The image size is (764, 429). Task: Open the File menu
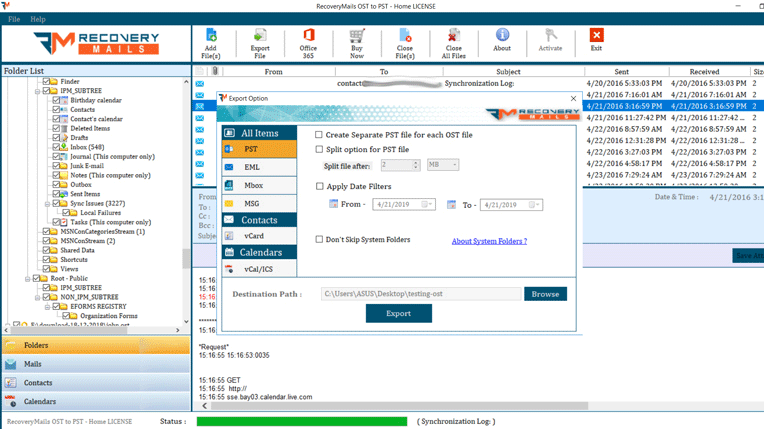[x=14, y=19]
